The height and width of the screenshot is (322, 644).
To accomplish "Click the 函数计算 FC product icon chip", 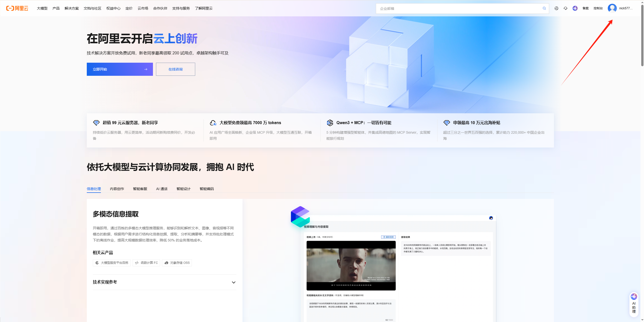I will click(146, 263).
